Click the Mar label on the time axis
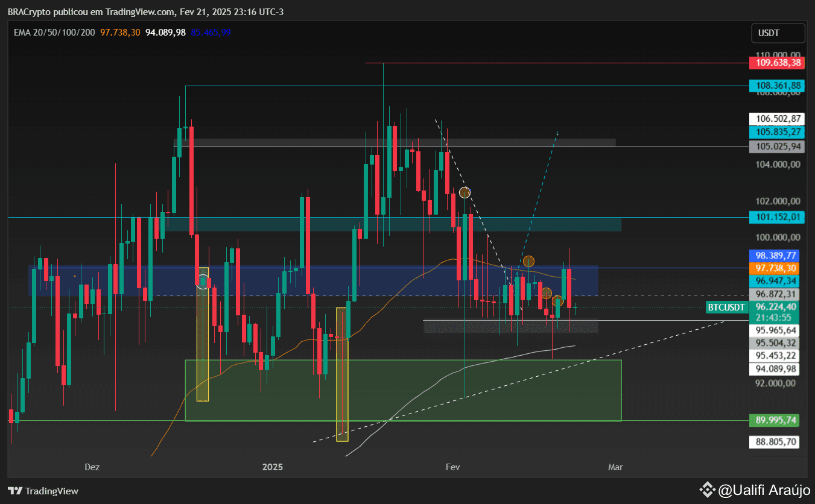The image size is (815, 504). click(x=615, y=467)
